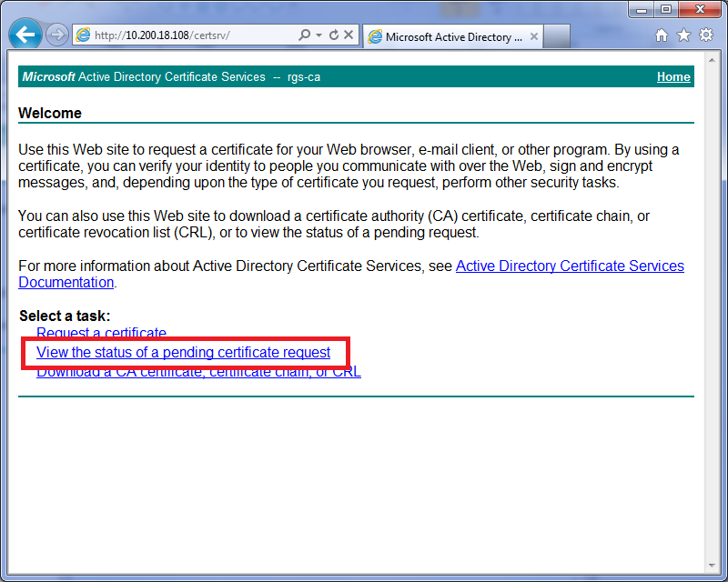The width and height of the screenshot is (728, 582).
Task: Close the Internet Explorer window
Action: click(701, 9)
